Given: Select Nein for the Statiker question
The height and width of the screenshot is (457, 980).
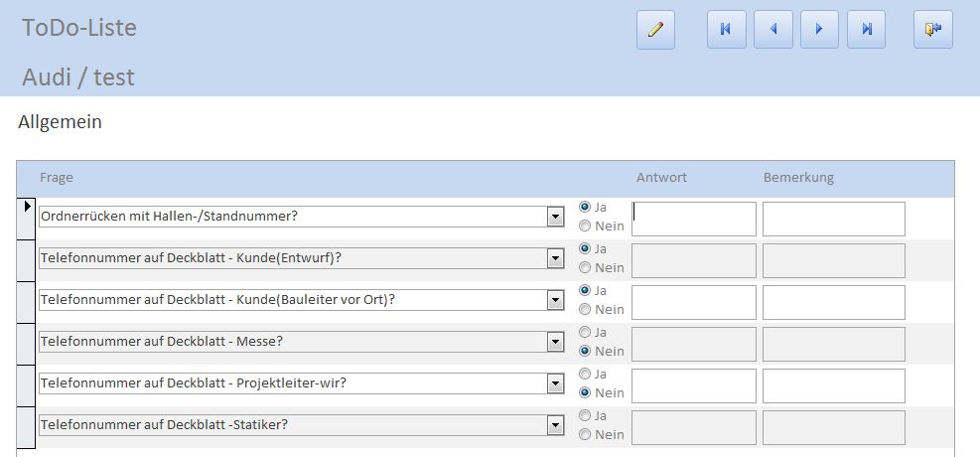Looking at the screenshot, I should (585, 434).
